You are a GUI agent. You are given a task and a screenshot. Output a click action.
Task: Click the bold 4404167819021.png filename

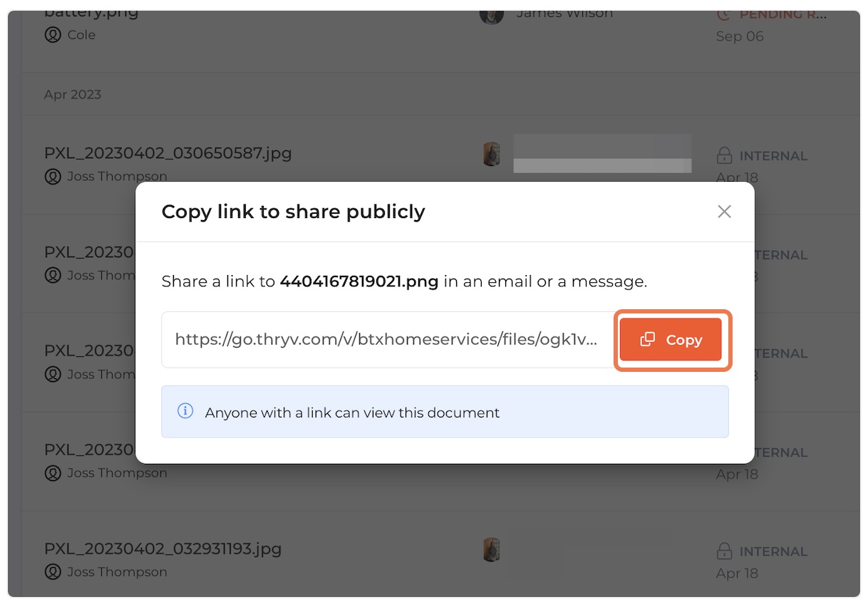click(x=359, y=281)
